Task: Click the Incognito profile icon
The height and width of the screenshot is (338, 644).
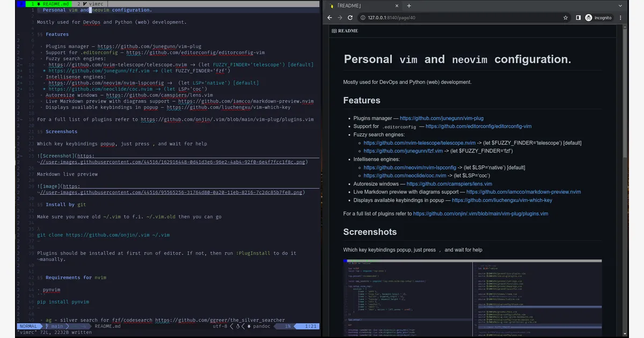Action: pos(589,18)
